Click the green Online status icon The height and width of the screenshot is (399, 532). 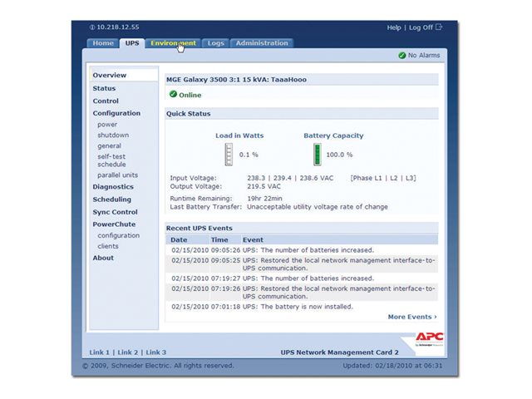(x=173, y=94)
